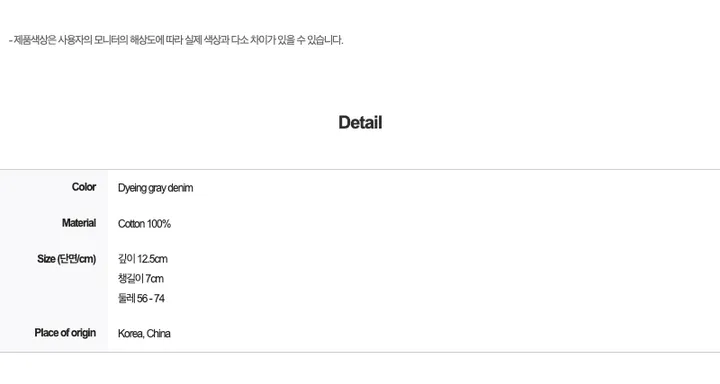Click 'China' in the origin value

pos(158,334)
